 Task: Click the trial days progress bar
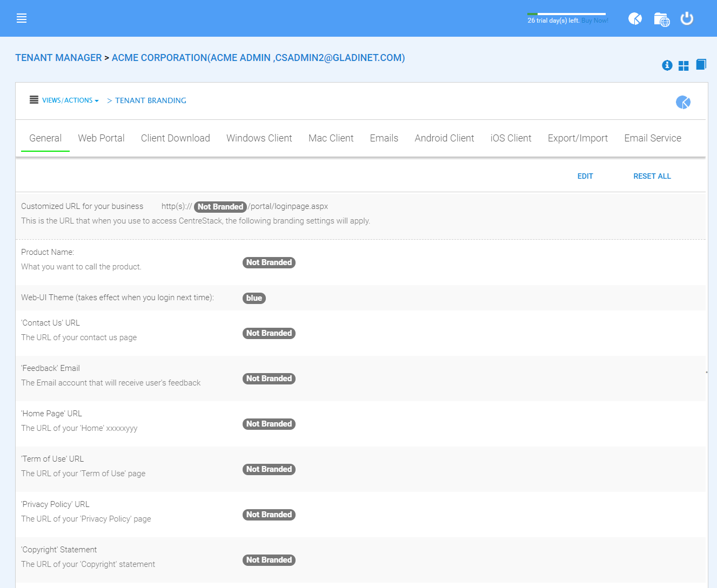coord(566,14)
